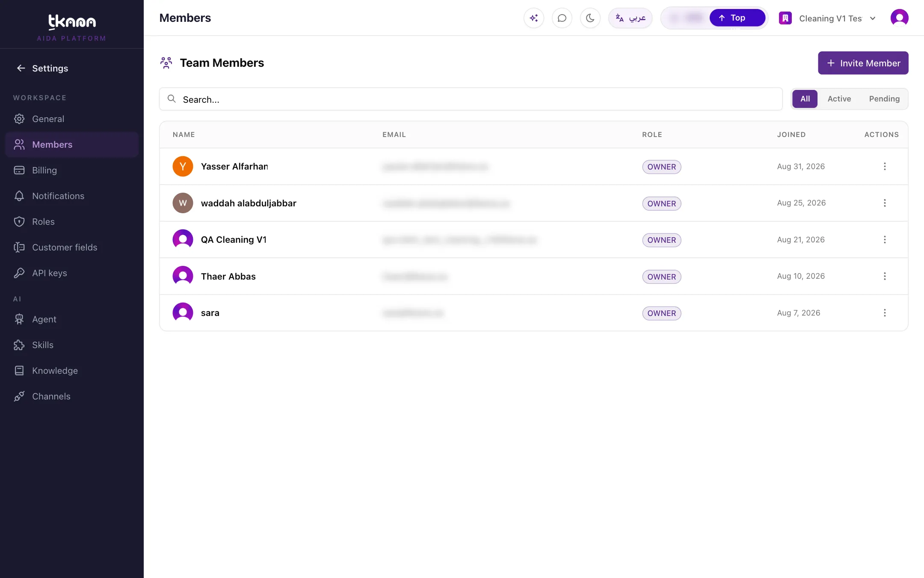Viewport: 924px width, 578px height.
Task: Click the Search members field
Action: pos(471,99)
